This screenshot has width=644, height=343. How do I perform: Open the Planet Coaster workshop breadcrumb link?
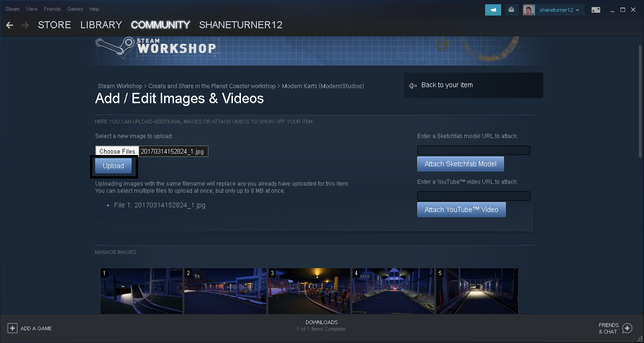click(212, 86)
